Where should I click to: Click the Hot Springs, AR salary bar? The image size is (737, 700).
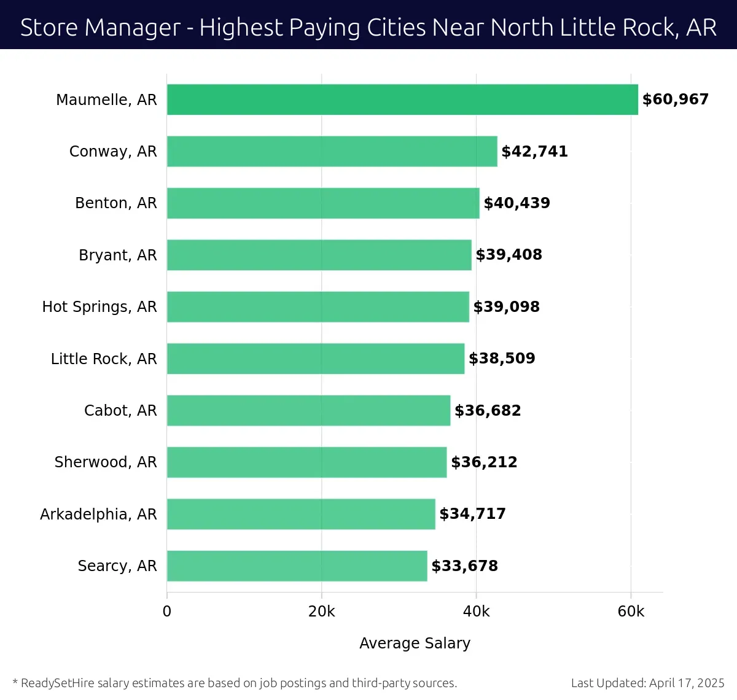pos(318,306)
